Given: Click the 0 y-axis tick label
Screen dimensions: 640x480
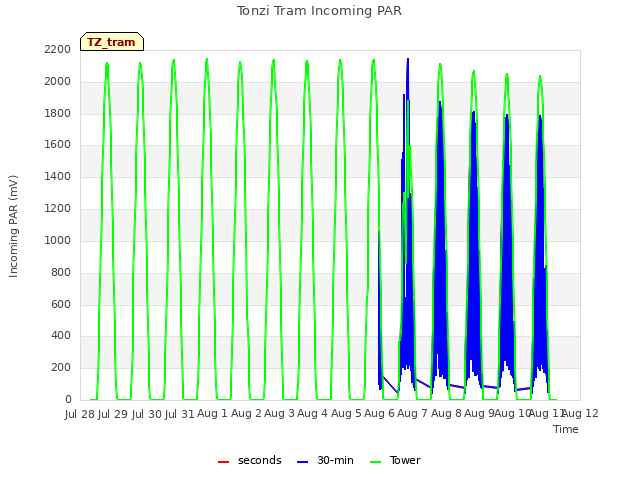Looking at the screenshot, I should click(68, 399).
